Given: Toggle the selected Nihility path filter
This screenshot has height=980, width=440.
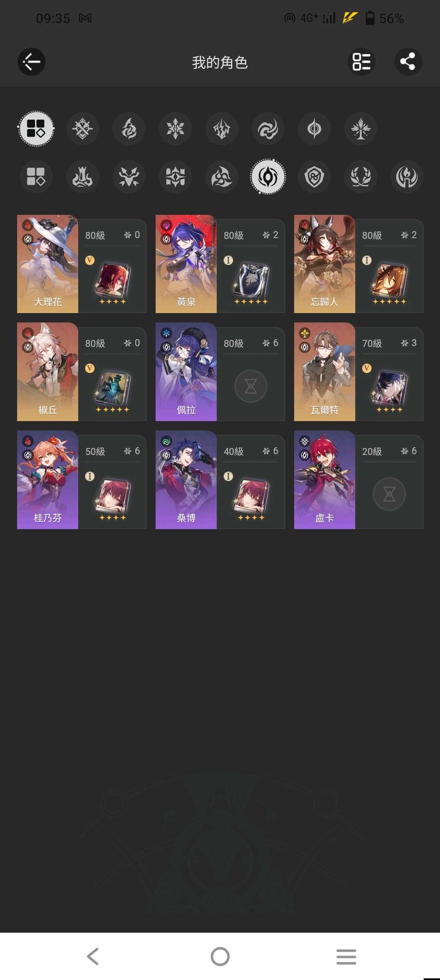Looking at the screenshot, I should click(268, 177).
